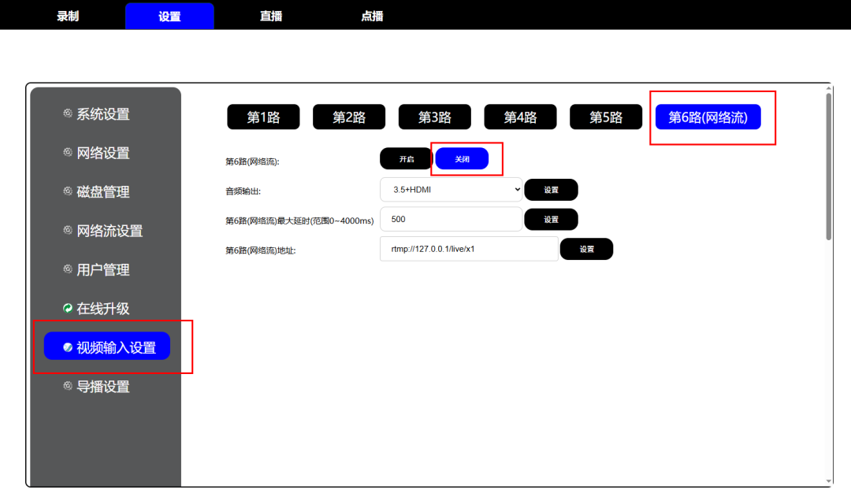
Task: Open the 点播 section
Action: pos(371,15)
